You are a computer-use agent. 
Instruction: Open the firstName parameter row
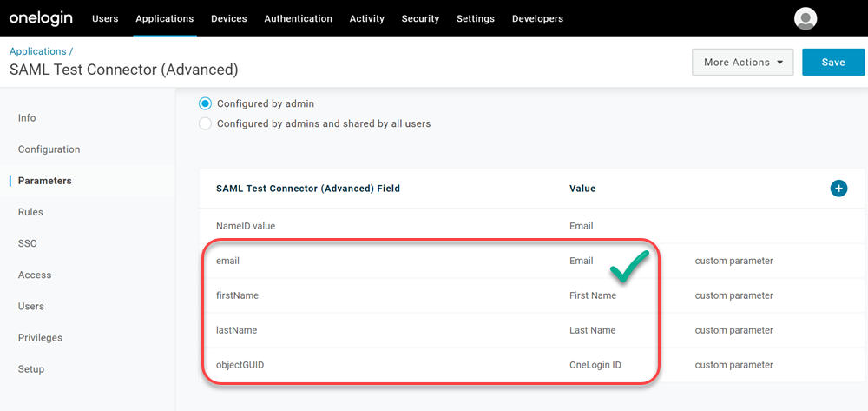(x=237, y=295)
